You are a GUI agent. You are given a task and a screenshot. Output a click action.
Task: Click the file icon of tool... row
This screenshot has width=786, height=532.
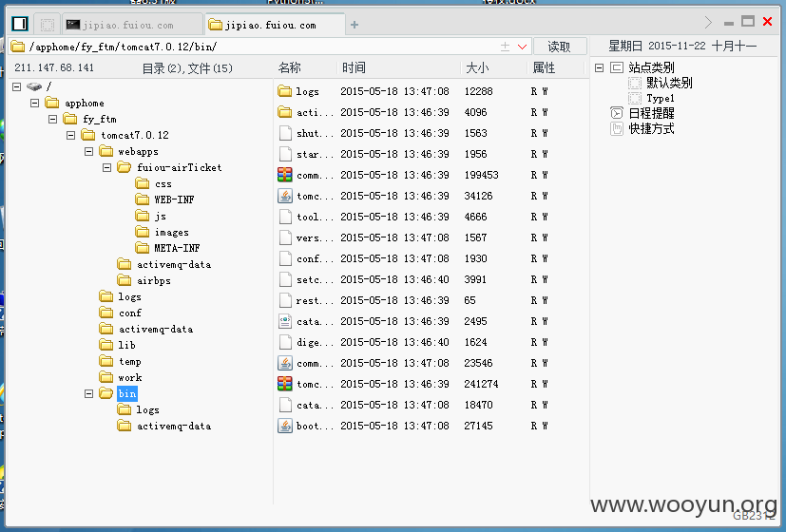[x=285, y=217]
